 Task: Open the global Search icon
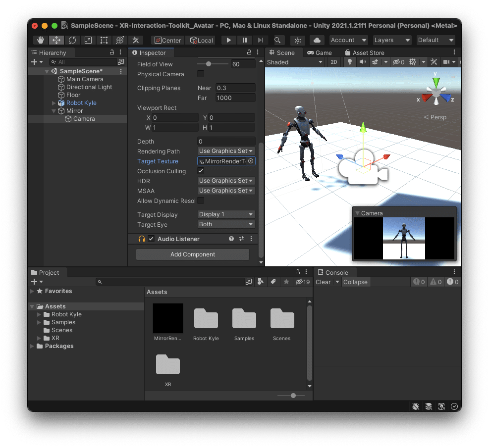click(x=277, y=40)
